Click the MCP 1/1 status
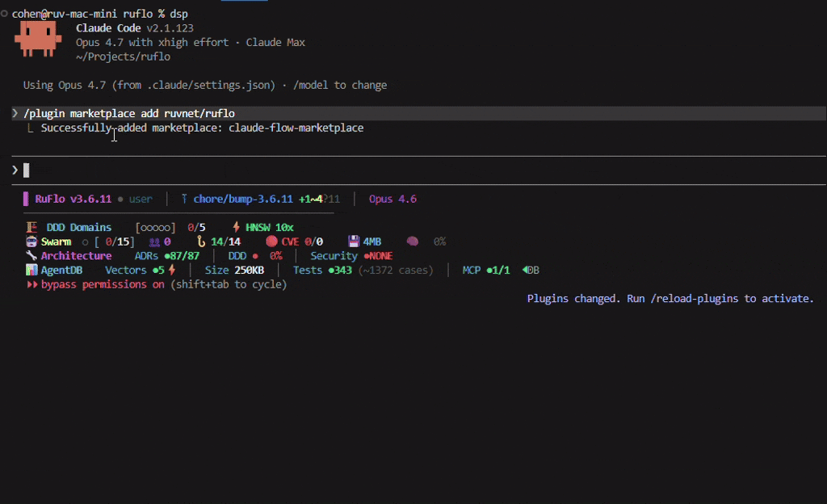Image resolution: width=827 pixels, height=504 pixels. [485, 270]
